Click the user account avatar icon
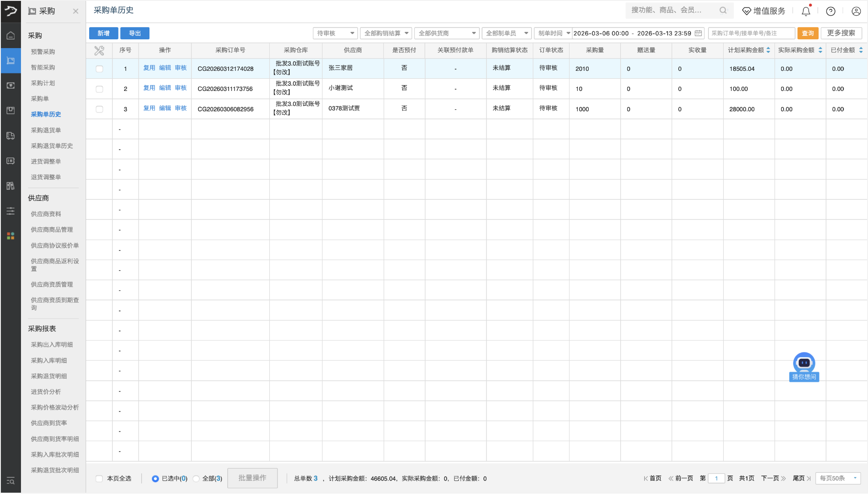Viewport: 868px width, 494px height. click(x=856, y=11)
